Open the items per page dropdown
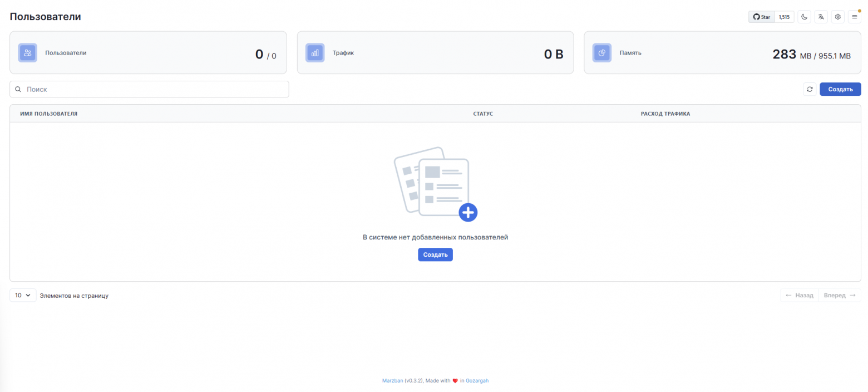This screenshot has width=868, height=392. [x=23, y=295]
